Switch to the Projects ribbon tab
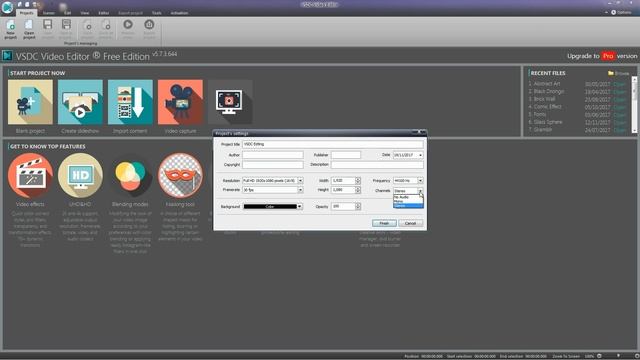Image resolution: width=640 pixels, height=360 pixels. [x=27, y=13]
